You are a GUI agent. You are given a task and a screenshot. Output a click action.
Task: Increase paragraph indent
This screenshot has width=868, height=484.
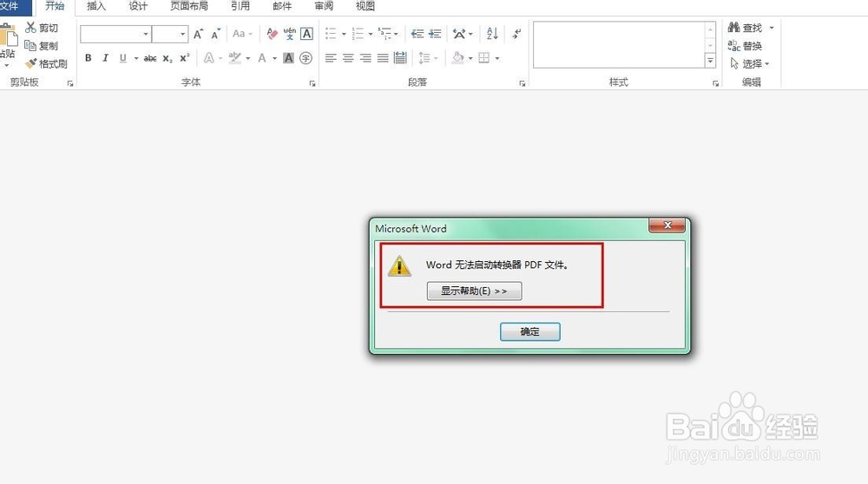tap(435, 34)
